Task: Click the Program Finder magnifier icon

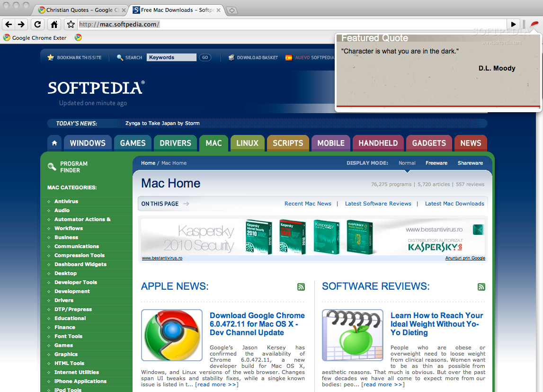Action: pyautogui.click(x=52, y=167)
